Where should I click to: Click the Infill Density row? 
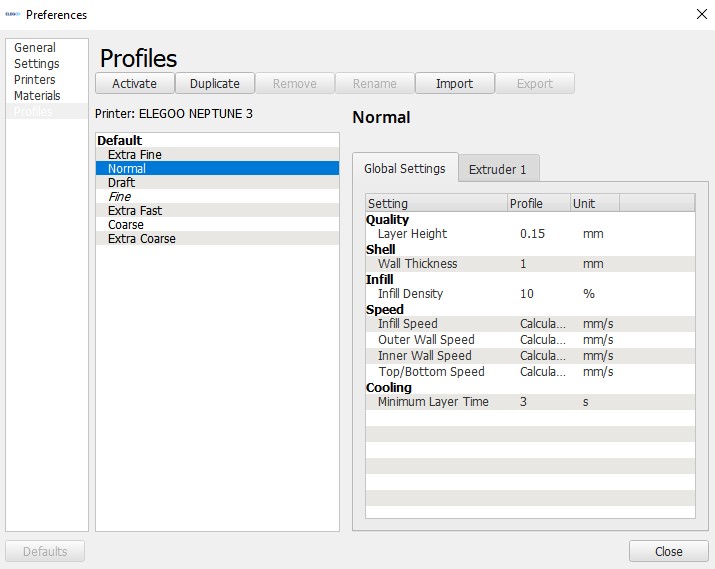pyautogui.click(x=530, y=294)
